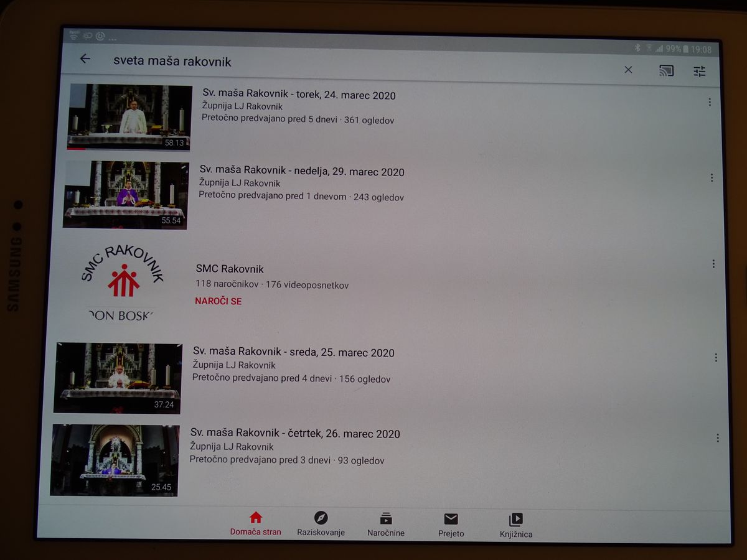
Task: Open options menu for 25. marec video
Action: (x=716, y=358)
